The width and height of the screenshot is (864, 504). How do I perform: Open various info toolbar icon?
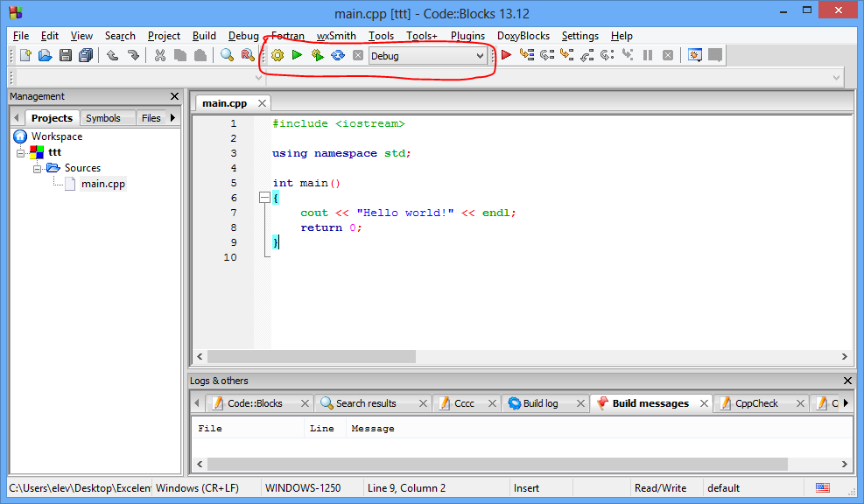pos(715,55)
